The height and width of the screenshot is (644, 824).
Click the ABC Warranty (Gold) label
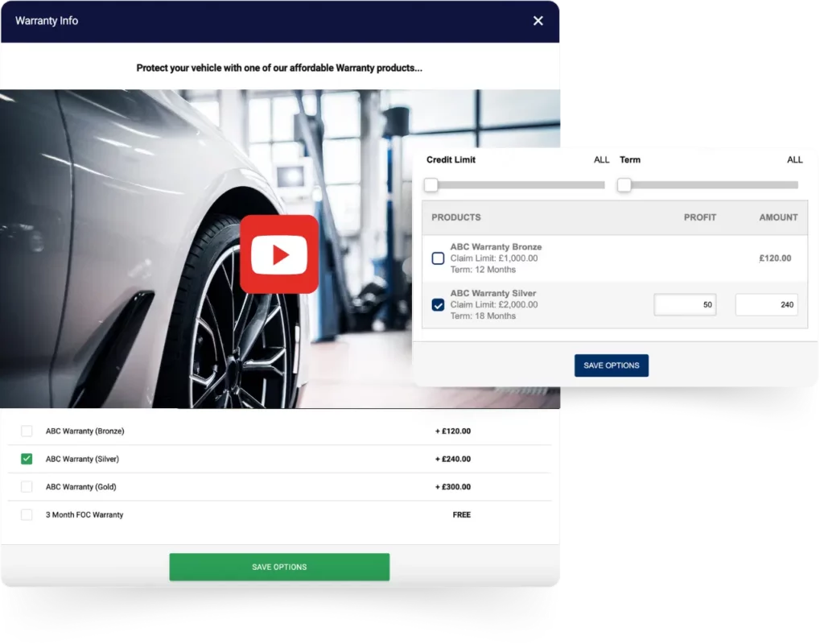[x=81, y=487]
